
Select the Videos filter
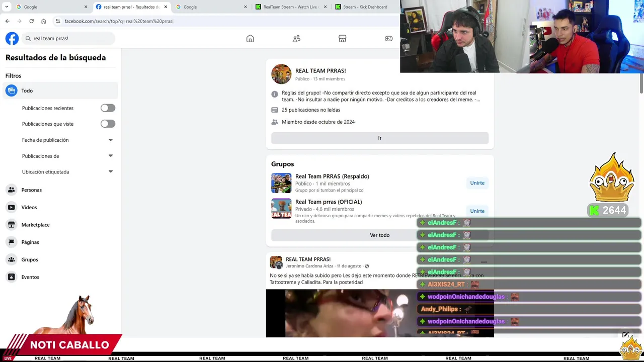point(60,207)
